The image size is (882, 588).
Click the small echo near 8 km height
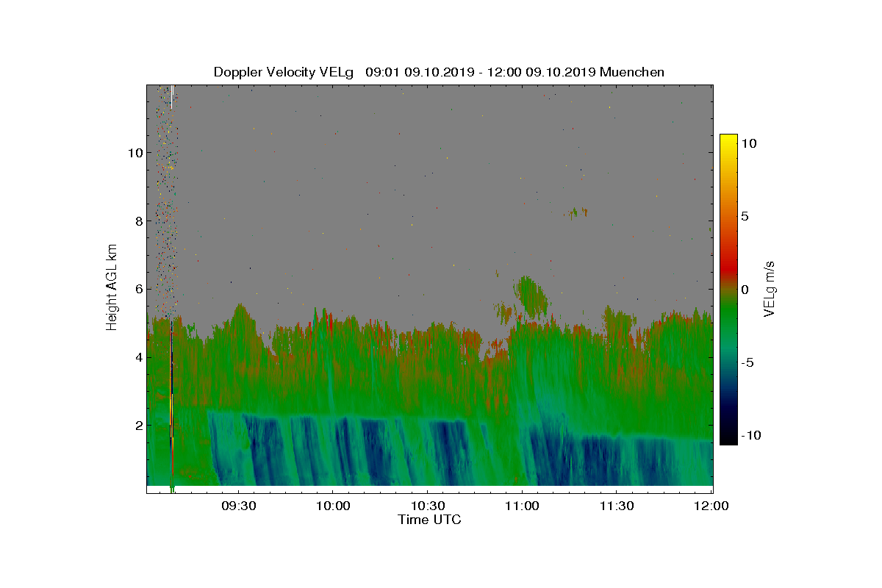(578, 212)
